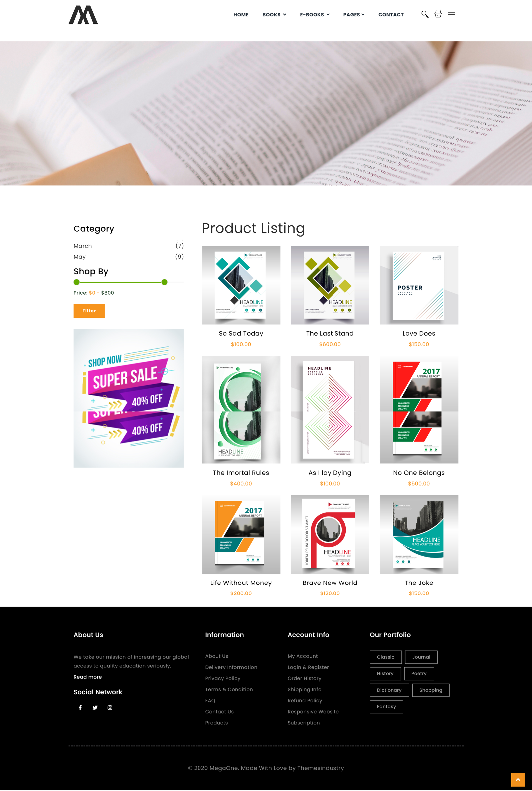Visit the Facebook social icon
The image size is (532, 791).
[x=80, y=707]
